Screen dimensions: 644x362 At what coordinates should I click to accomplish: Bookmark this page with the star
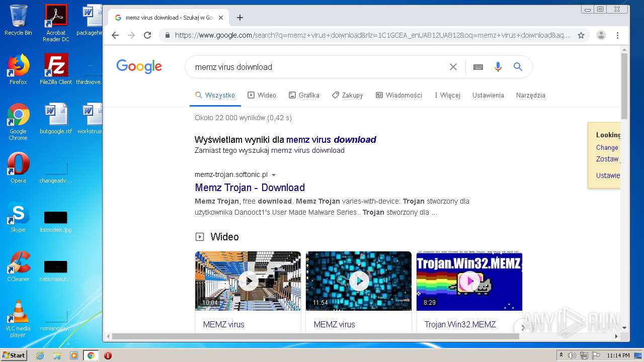581,35
